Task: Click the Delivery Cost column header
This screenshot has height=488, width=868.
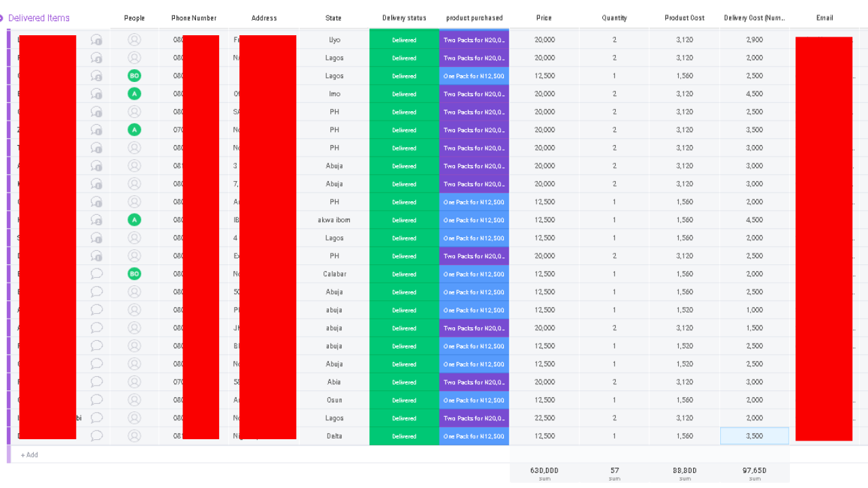Action: pyautogui.click(x=754, y=18)
